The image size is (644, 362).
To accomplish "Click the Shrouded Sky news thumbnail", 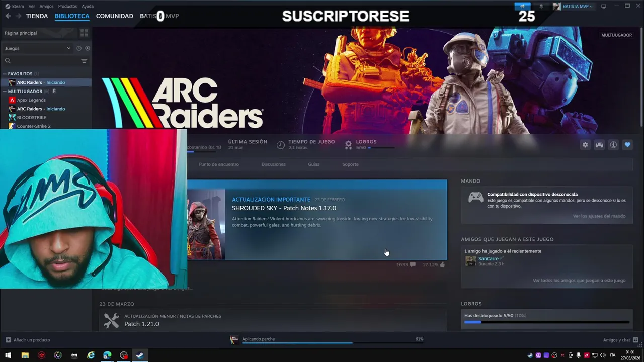I will coord(206,224).
